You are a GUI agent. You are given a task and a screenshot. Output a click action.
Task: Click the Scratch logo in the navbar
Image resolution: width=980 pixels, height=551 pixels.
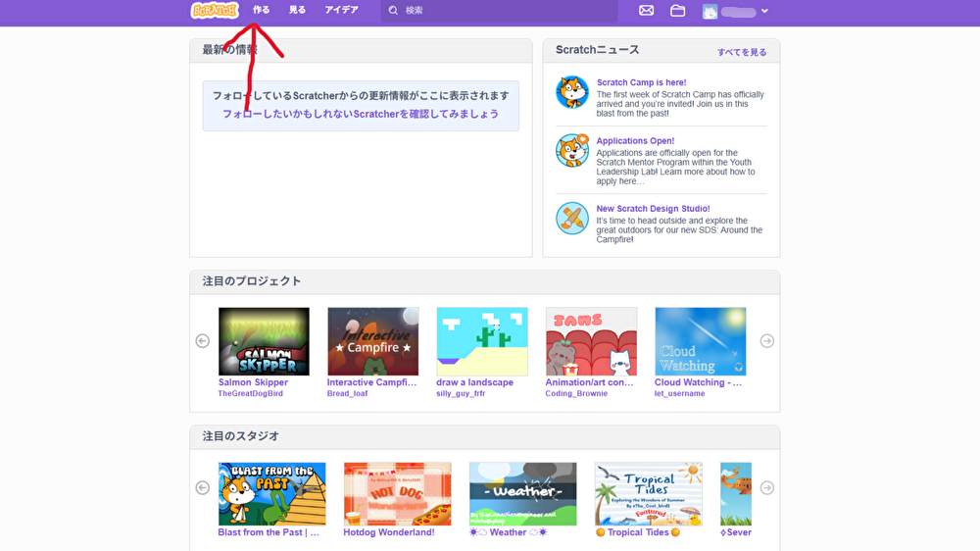click(215, 10)
